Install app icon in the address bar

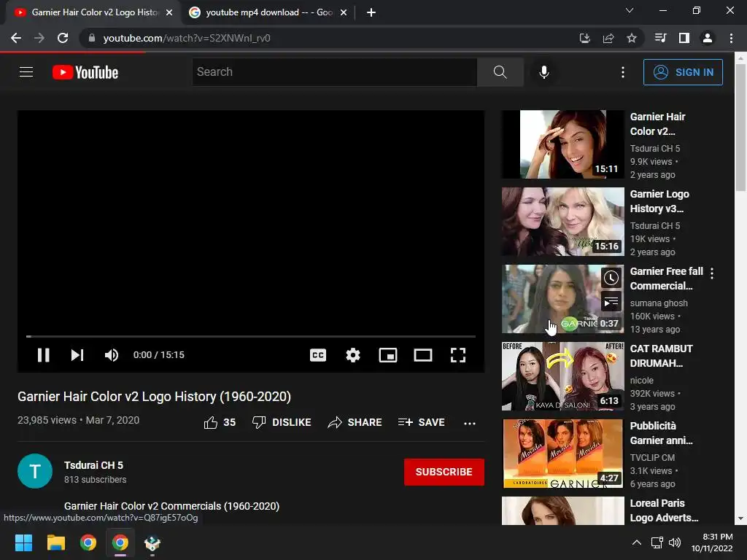(x=584, y=38)
